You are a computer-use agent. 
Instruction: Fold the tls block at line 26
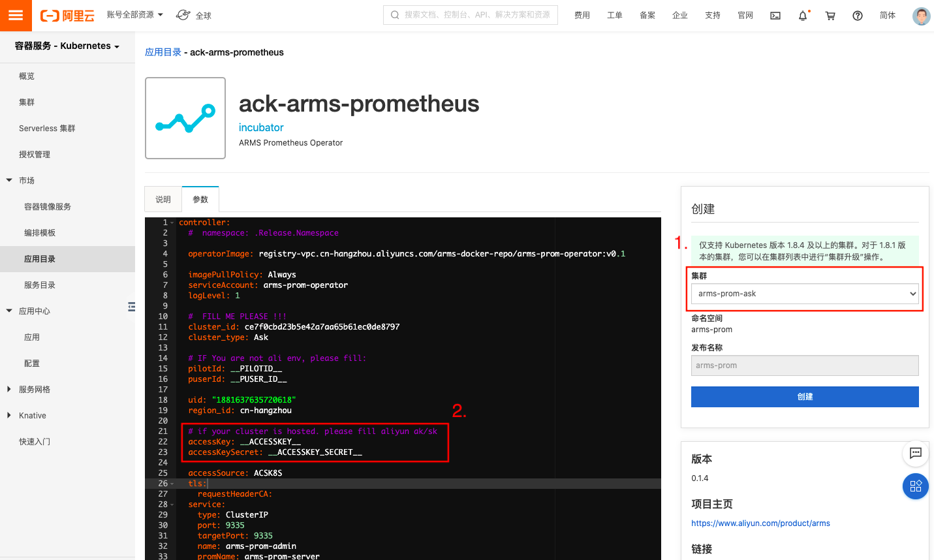[172, 484]
